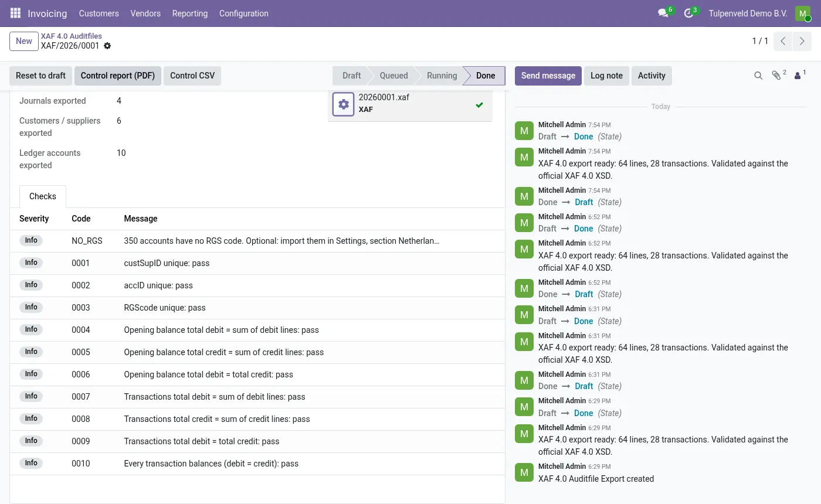Click the gear icon beside XAF/2026/0001

107,46
